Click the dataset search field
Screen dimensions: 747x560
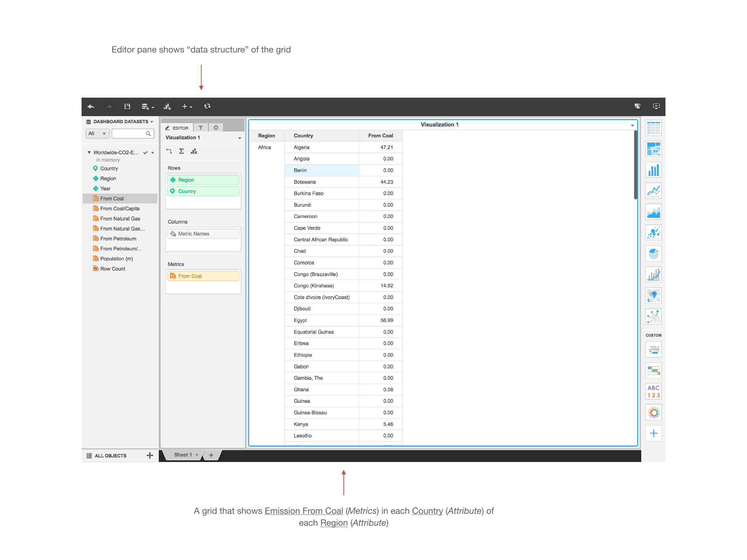tap(133, 133)
